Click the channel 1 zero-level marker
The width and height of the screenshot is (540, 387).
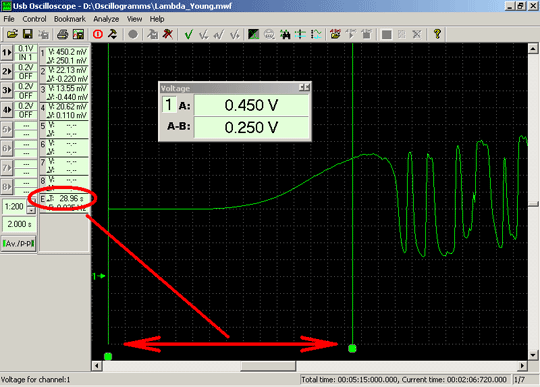tap(98, 276)
